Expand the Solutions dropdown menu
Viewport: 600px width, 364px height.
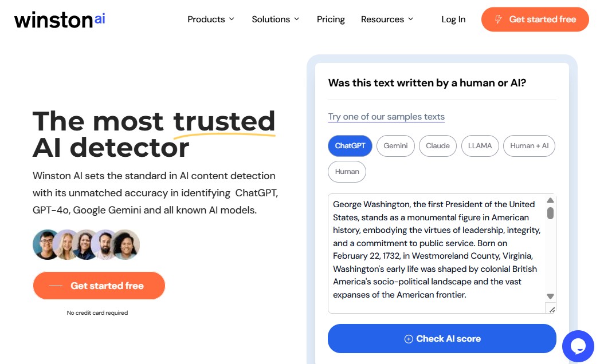[x=276, y=19]
